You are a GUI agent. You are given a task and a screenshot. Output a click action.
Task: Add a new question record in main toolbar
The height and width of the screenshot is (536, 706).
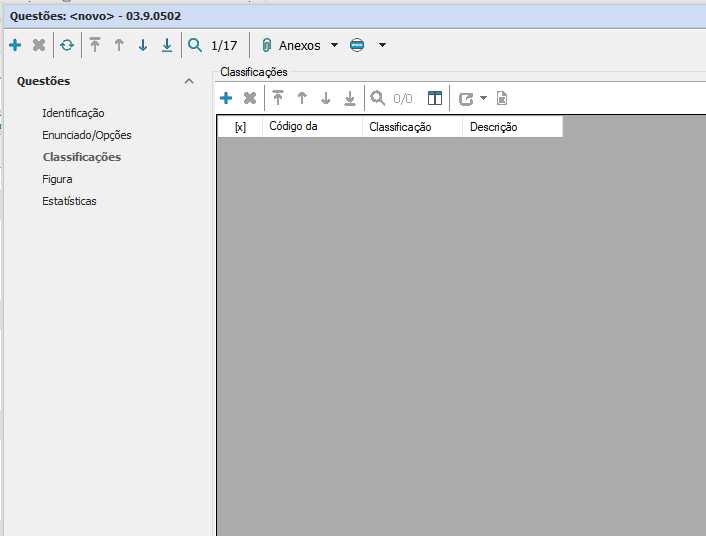[x=15, y=45]
